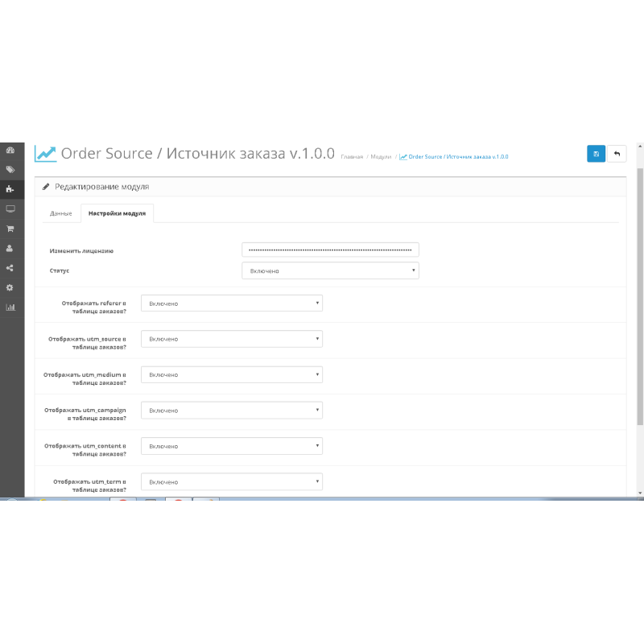Expand the referer display dropdown
Image resolution: width=644 pixels, height=644 pixels.
[x=232, y=303]
